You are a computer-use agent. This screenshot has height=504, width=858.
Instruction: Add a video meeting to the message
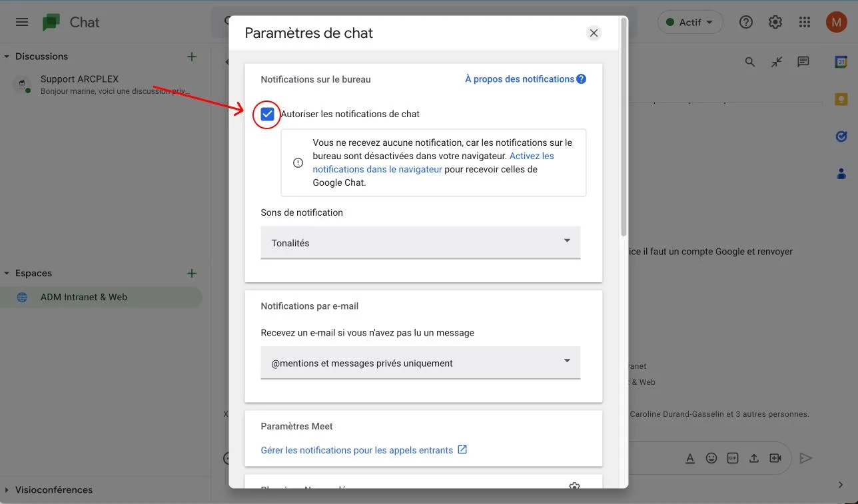(x=775, y=458)
